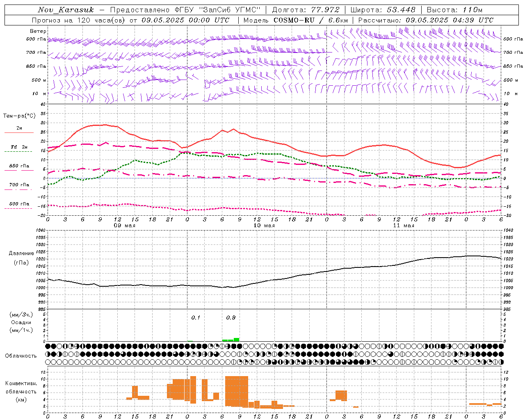The height and width of the screenshot is (420, 525).
Task: Click the forecast start time 09.05.2025 00:00 UTC
Action: click(185, 20)
